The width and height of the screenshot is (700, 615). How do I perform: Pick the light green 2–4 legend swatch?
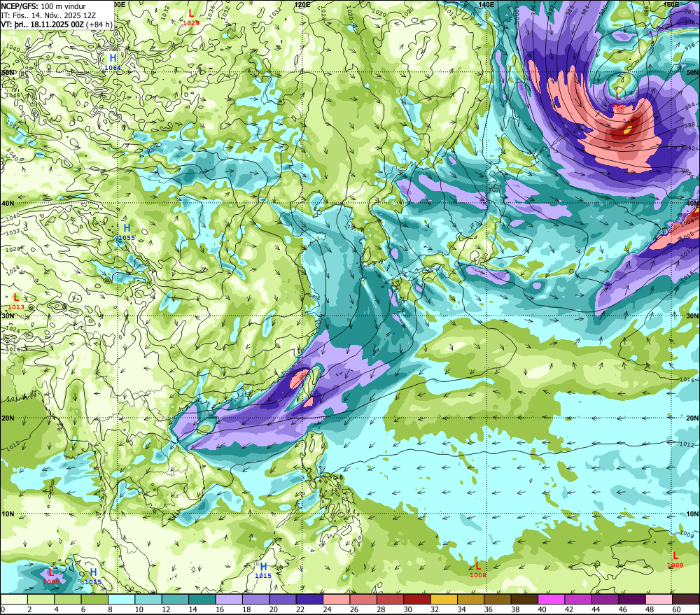pyautogui.click(x=41, y=599)
